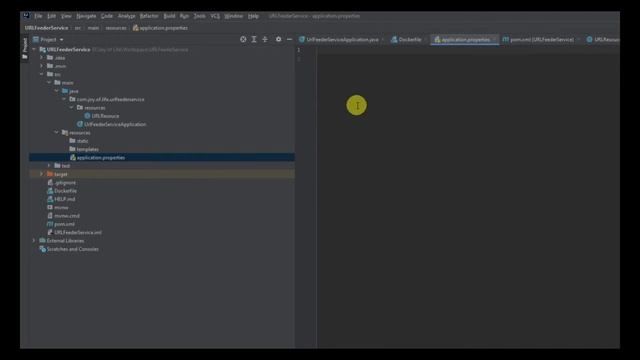This screenshot has height=360, width=640.
Task: Select the static folder
Action: 79,141
